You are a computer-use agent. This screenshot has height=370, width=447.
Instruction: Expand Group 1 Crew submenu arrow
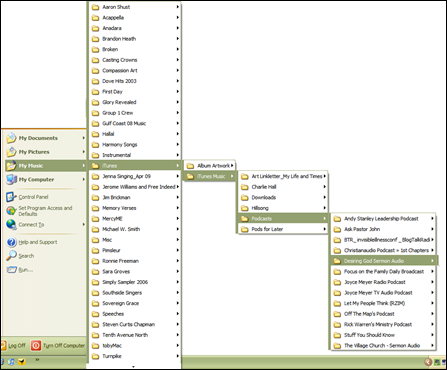pyautogui.click(x=178, y=113)
